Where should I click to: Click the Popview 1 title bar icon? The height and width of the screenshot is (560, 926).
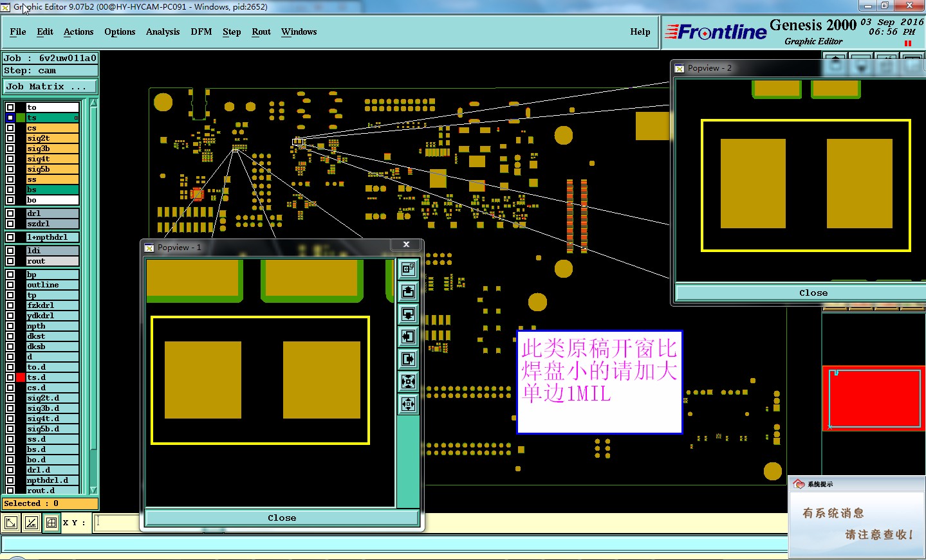coord(149,248)
